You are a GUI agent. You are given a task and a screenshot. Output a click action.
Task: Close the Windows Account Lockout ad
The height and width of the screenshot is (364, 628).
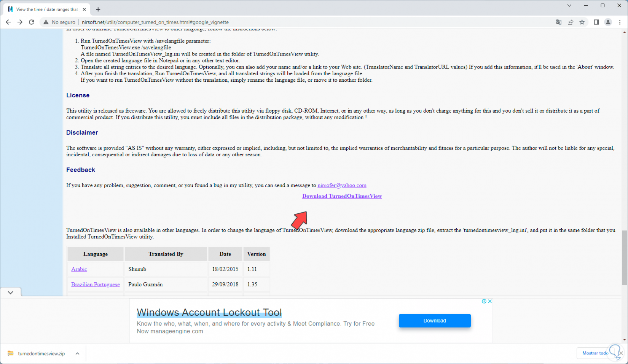tap(490, 301)
